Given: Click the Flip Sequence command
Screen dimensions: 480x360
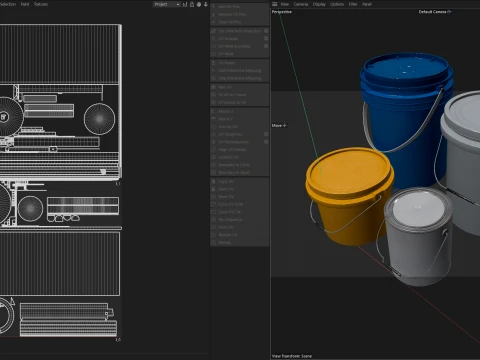Looking at the screenshot, I should coord(239,220).
